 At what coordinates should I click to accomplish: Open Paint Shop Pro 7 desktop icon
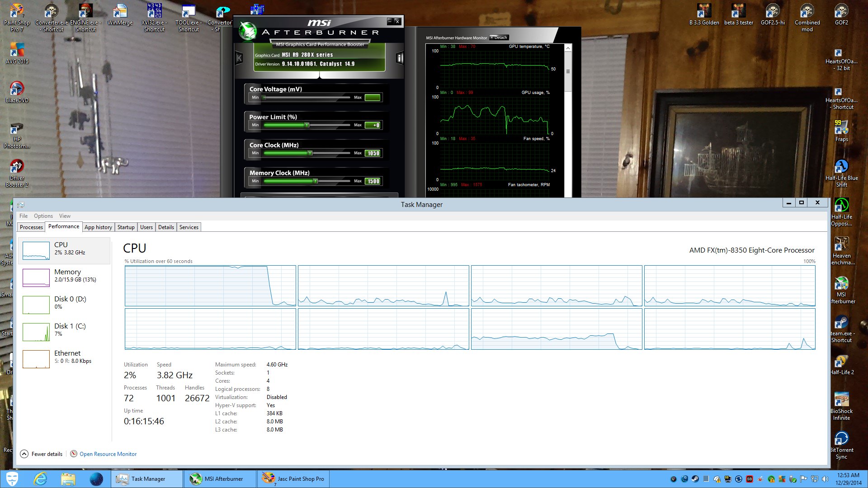pos(17,18)
